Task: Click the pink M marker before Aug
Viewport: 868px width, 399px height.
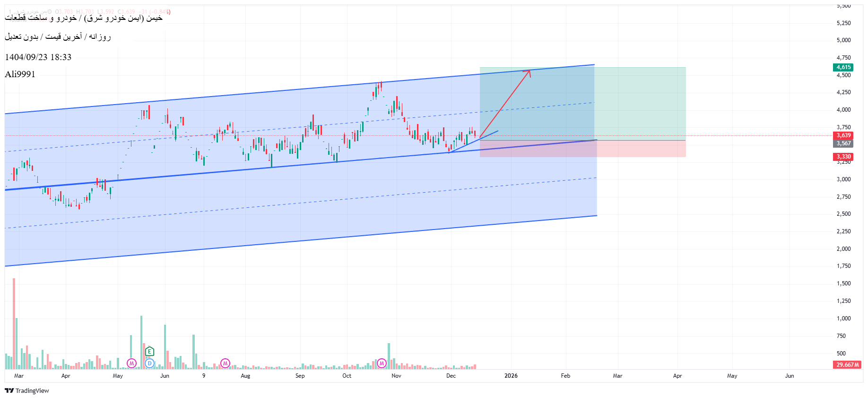Action: coord(225,364)
